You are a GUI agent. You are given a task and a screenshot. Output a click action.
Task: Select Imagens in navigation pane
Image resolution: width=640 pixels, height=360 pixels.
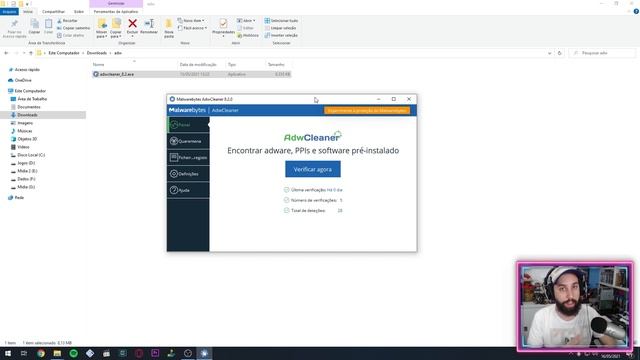click(x=25, y=123)
